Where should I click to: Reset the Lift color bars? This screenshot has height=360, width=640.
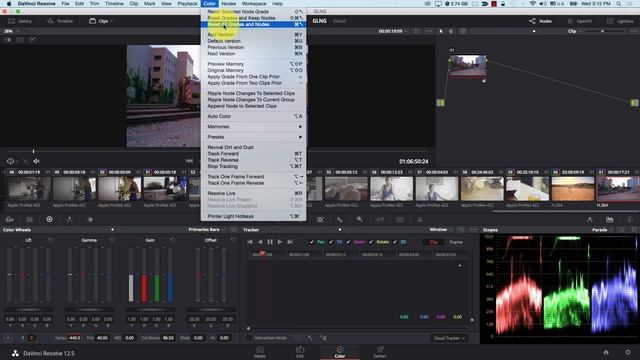51,240
